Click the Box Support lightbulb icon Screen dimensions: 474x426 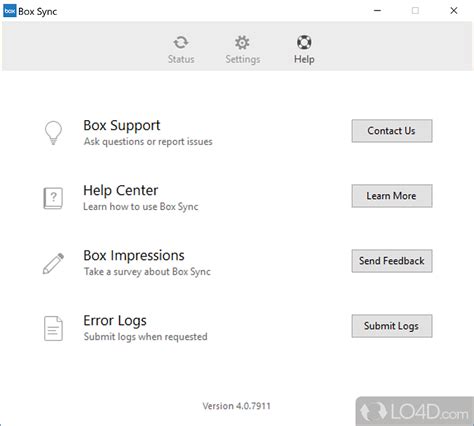pyautogui.click(x=53, y=132)
